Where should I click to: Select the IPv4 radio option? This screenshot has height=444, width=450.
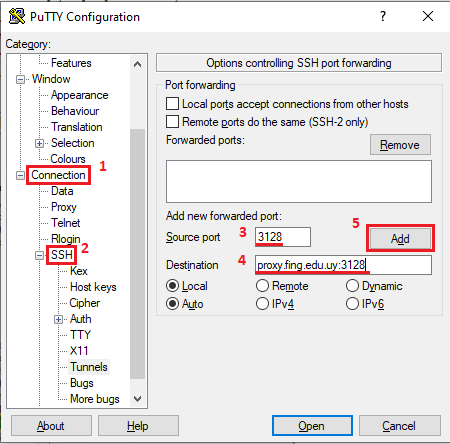[x=262, y=304]
